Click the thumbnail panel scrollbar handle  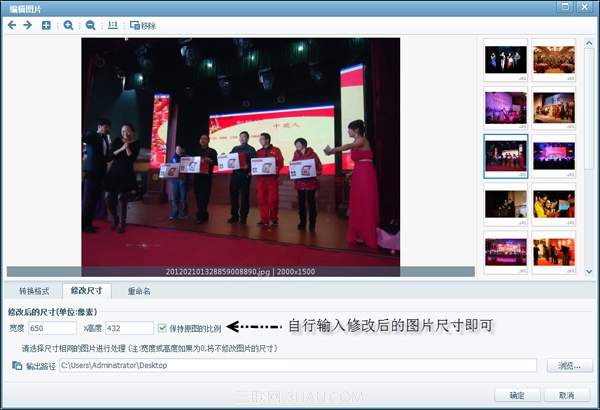589,108
